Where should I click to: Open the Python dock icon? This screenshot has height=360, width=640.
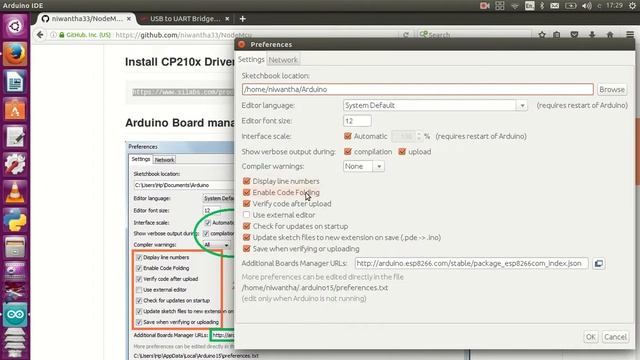tap(15, 220)
